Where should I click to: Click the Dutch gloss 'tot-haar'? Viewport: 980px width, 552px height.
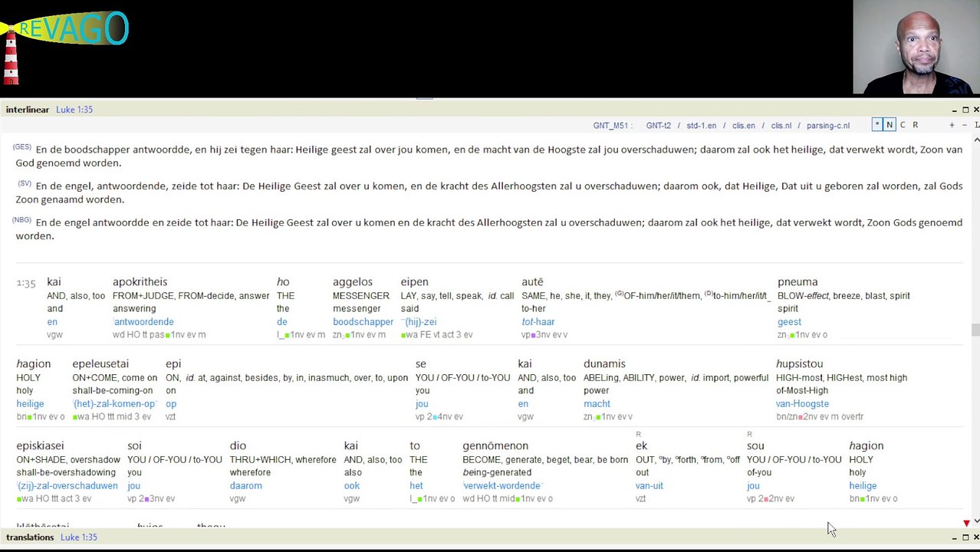538,322
